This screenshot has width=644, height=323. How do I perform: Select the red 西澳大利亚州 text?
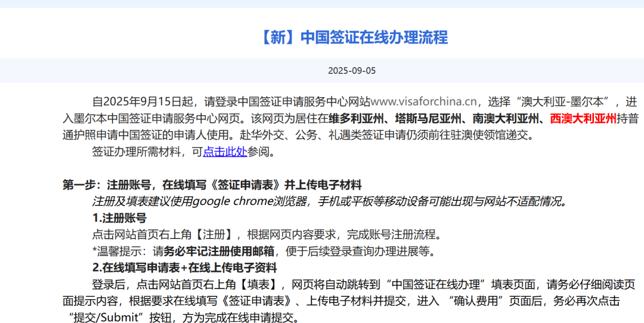point(583,118)
